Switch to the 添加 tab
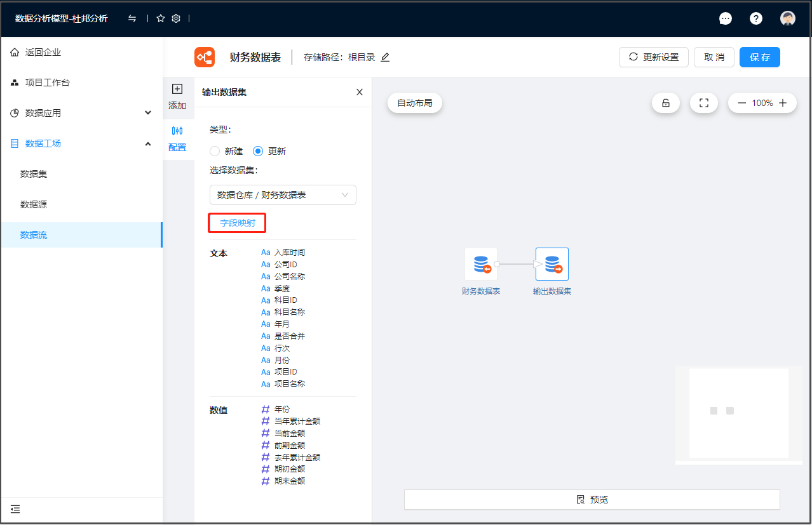Viewport: 812px width, 525px height. pos(178,97)
